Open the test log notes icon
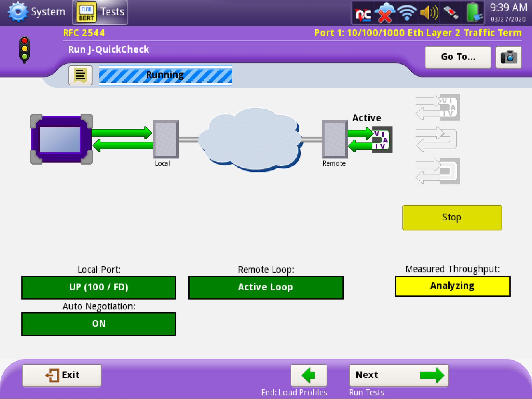Screen dimensions: 532x399 pos(80,75)
